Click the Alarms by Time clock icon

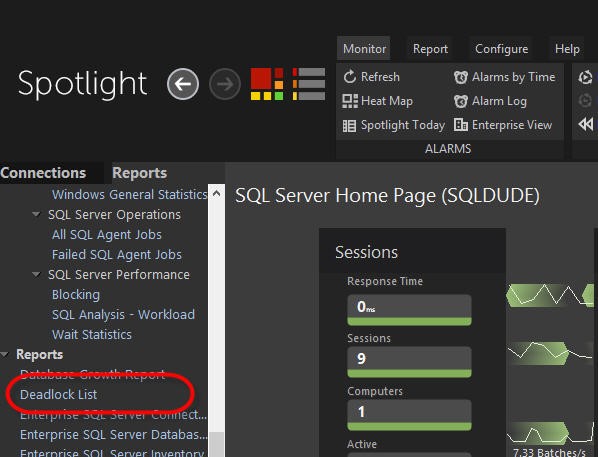coord(461,77)
